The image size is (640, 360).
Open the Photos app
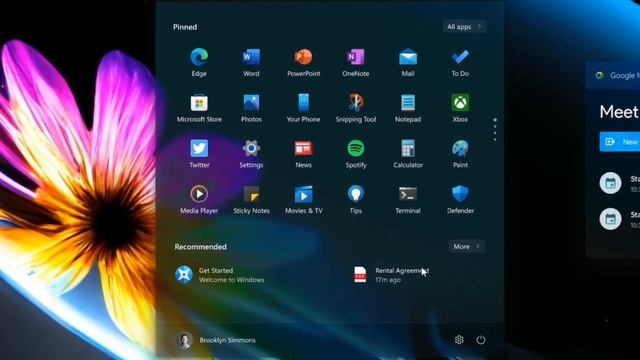click(251, 108)
